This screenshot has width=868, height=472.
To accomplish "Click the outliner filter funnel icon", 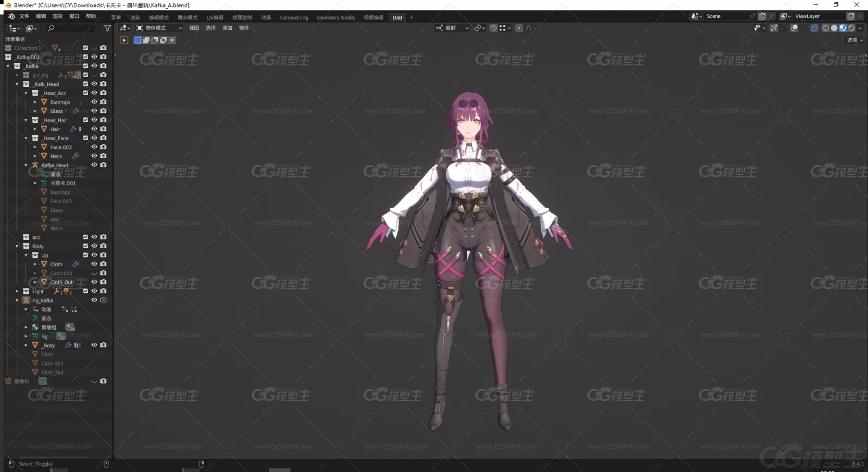I will [107, 28].
